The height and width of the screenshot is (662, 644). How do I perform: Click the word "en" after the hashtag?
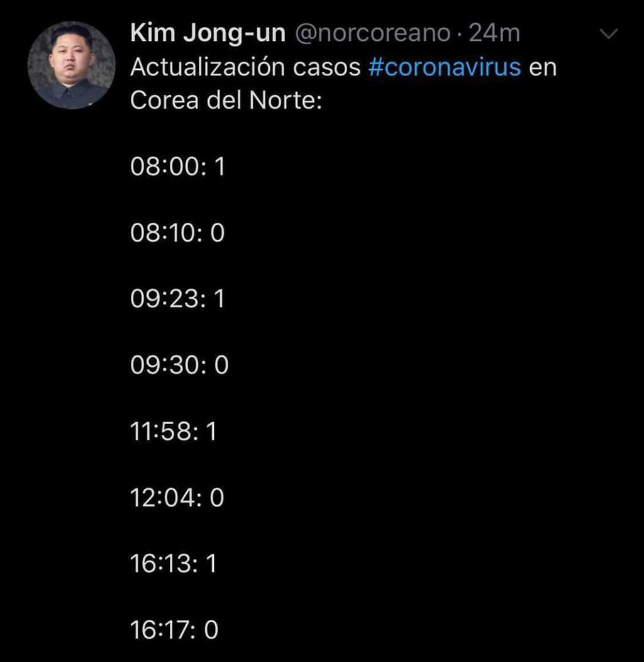[543, 68]
